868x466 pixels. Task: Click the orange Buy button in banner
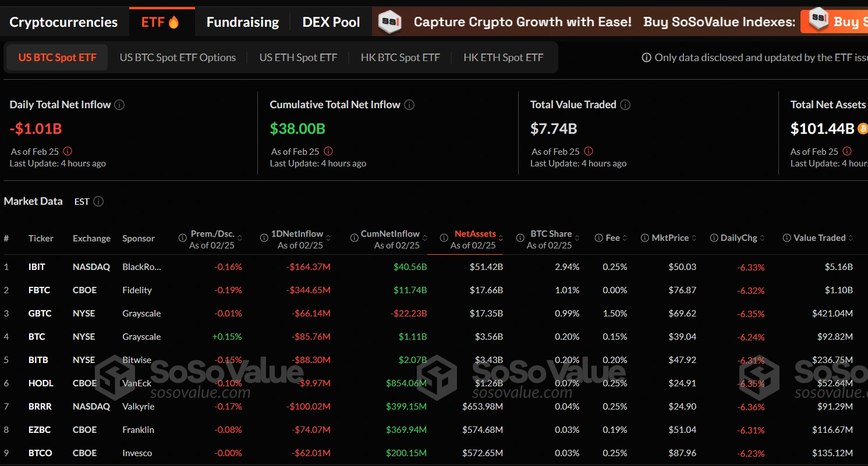click(x=835, y=22)
